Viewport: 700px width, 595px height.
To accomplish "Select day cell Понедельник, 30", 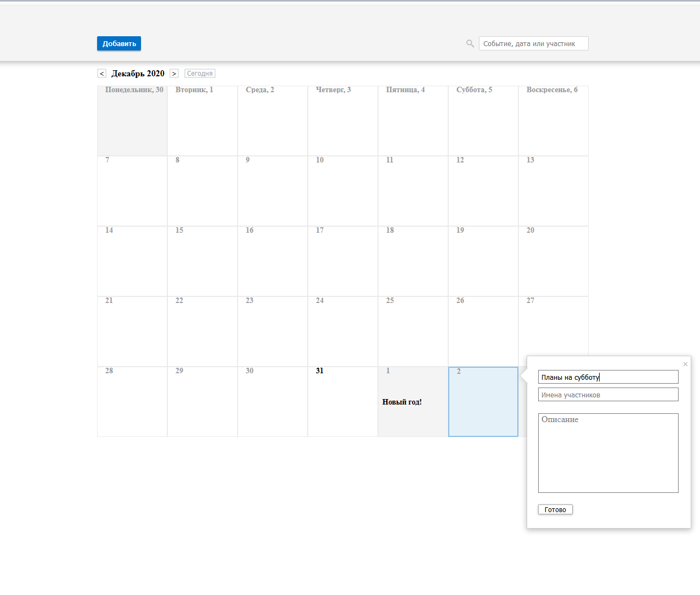I will point(132,121).
